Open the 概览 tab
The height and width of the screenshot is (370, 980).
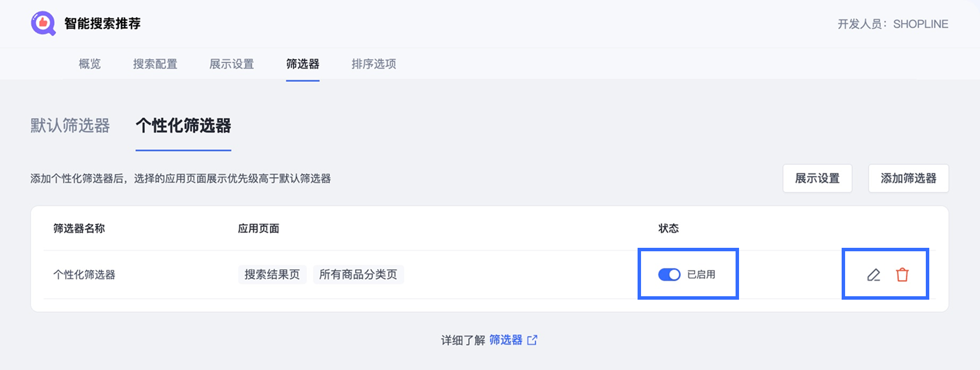89,64
